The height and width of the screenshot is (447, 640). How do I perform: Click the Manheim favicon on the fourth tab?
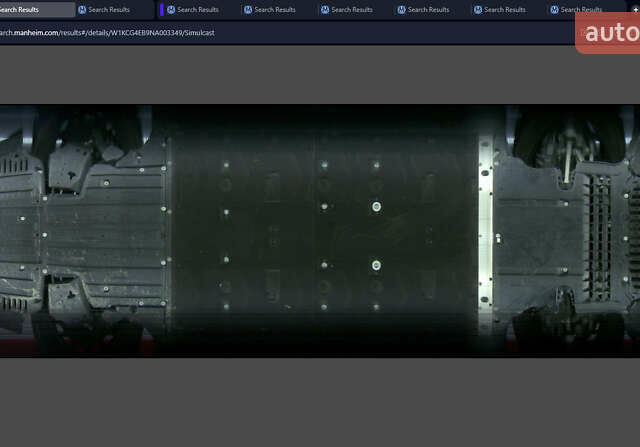pyautogui.click(x=248, y=9)
